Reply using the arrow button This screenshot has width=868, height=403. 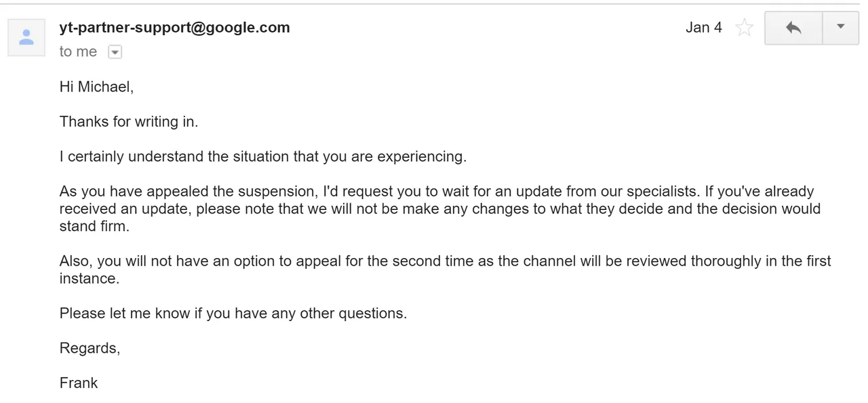(793, 28)
